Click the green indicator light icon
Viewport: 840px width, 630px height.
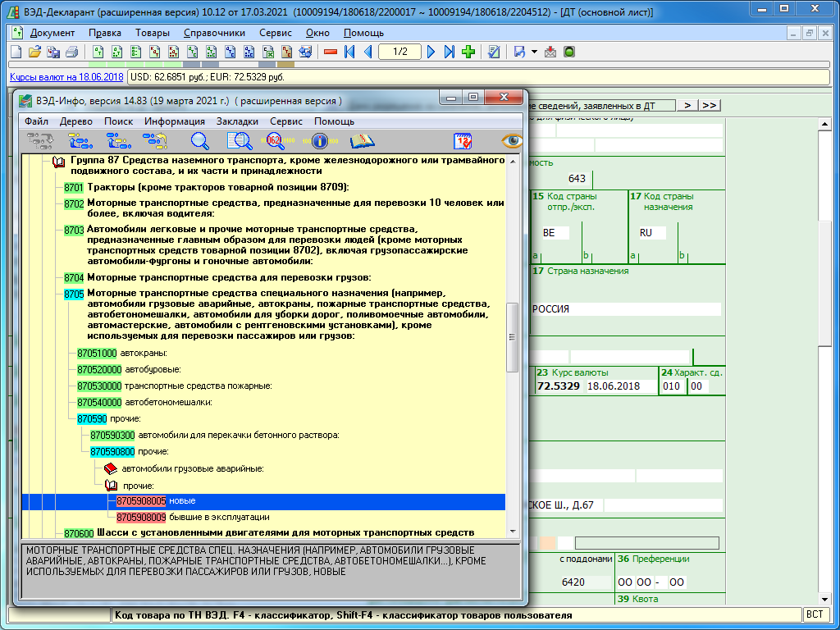click(568, 52)
